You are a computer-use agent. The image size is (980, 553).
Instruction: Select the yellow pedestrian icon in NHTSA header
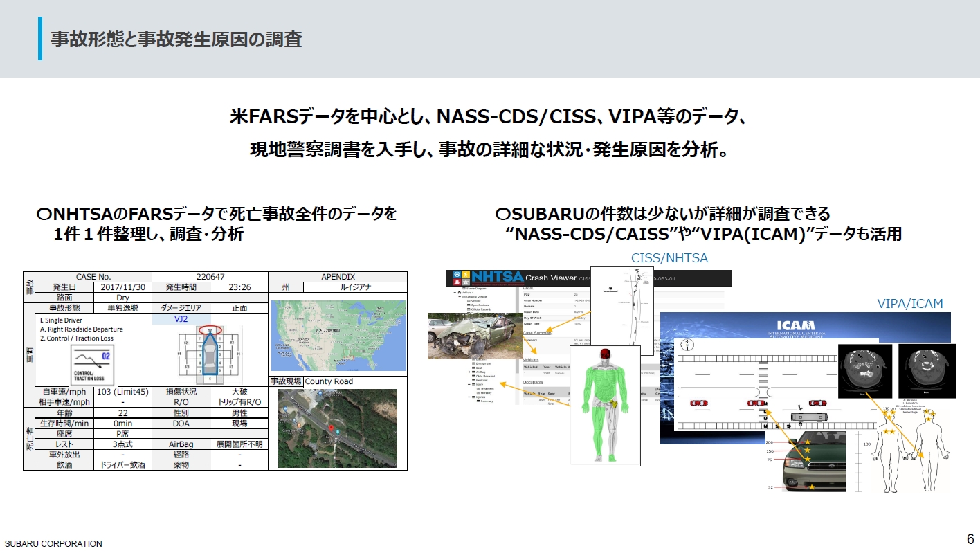[466, 274]
